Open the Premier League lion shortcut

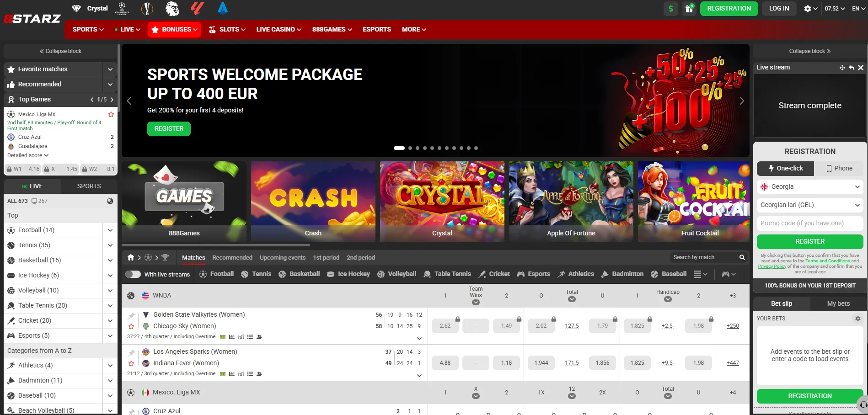172,8
